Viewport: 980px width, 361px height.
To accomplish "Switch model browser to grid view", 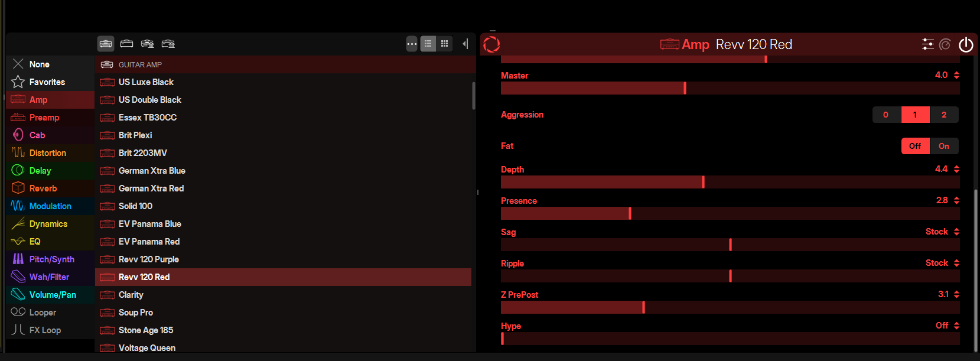I will pos(445,44).
